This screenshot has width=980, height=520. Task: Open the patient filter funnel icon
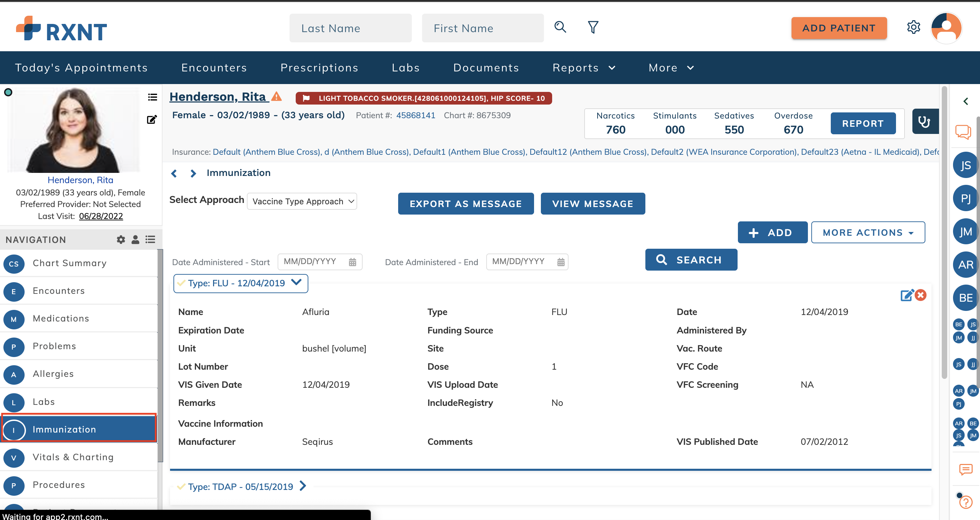coord(593,27)
